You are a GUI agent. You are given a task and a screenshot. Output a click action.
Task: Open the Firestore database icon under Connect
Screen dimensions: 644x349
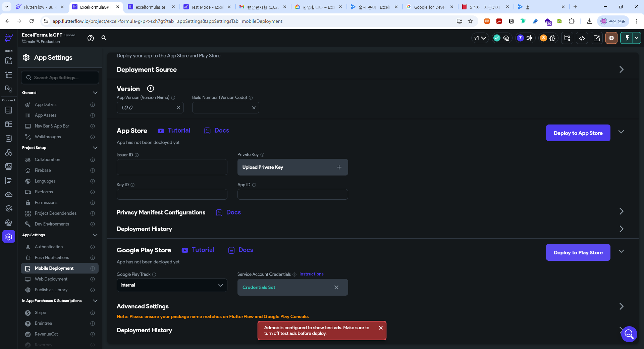point(9,110)
